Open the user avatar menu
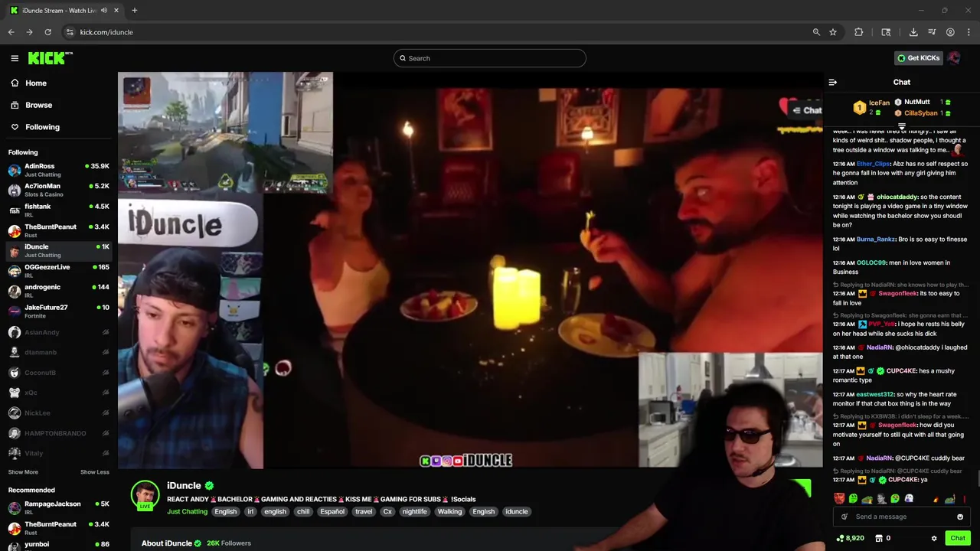 (x=954, y=58)
